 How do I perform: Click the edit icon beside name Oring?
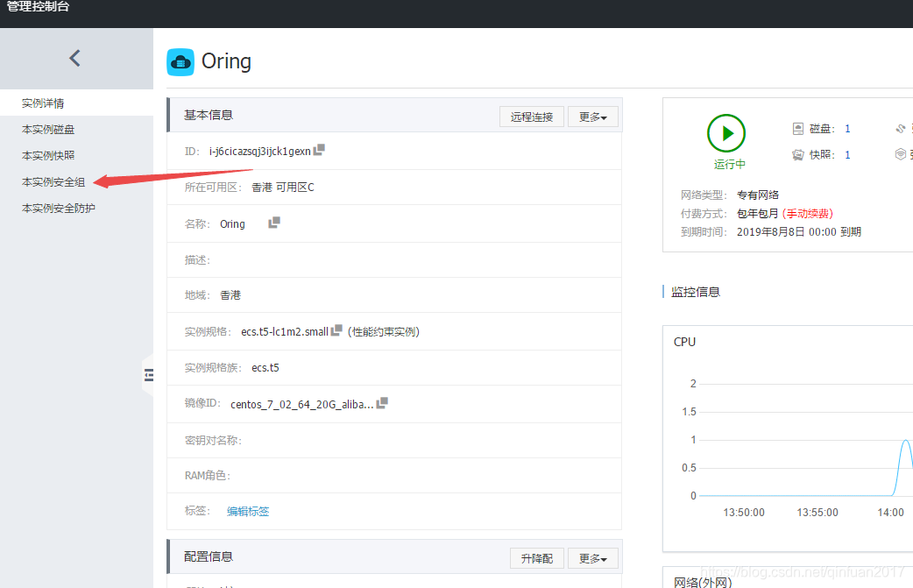pyautogui.click(x=274, y=223)
